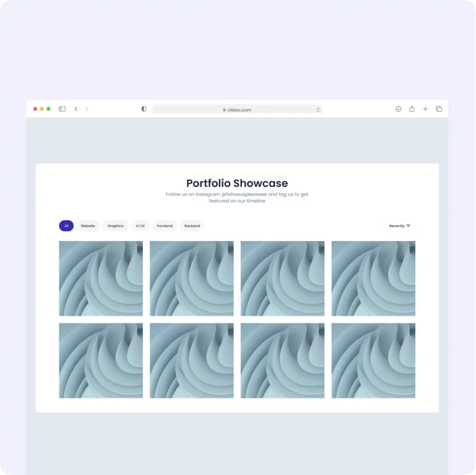Select the Website filter
The image size is (476, 475).
pos(88,226)
